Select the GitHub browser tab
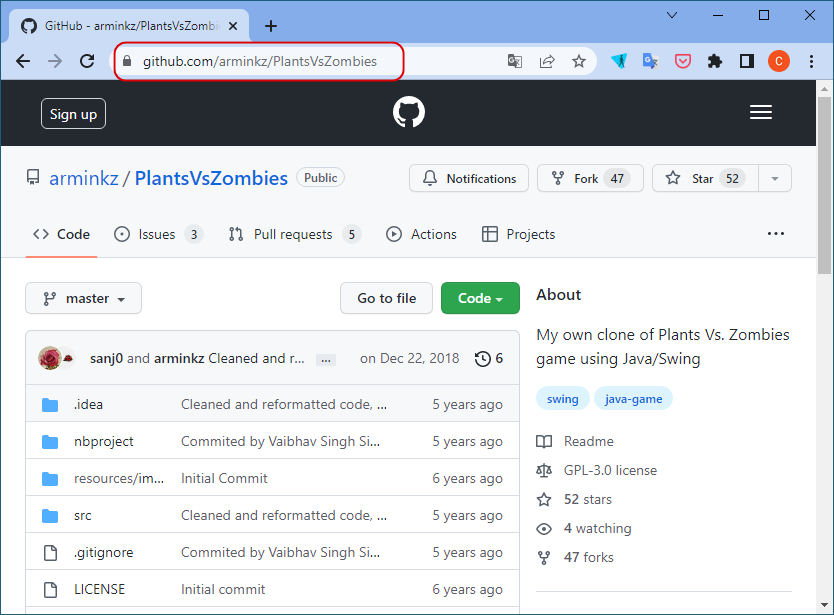The image size is (834, 615). tap(129, 26)
